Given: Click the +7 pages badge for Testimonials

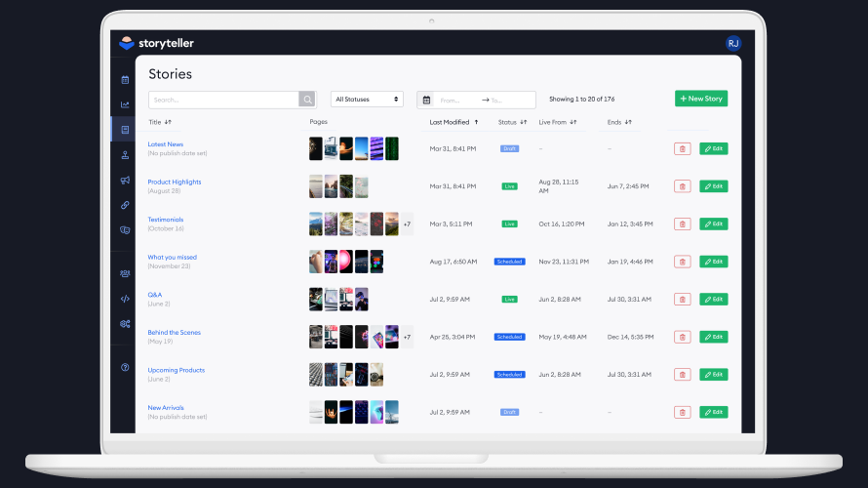Looking at the screenshot, I should 407,224.
